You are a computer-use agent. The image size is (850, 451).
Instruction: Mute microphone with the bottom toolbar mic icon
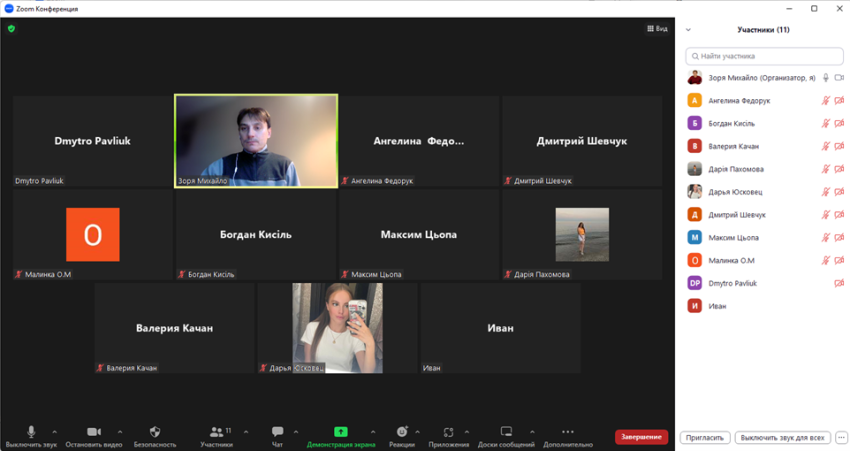(31, 431)
